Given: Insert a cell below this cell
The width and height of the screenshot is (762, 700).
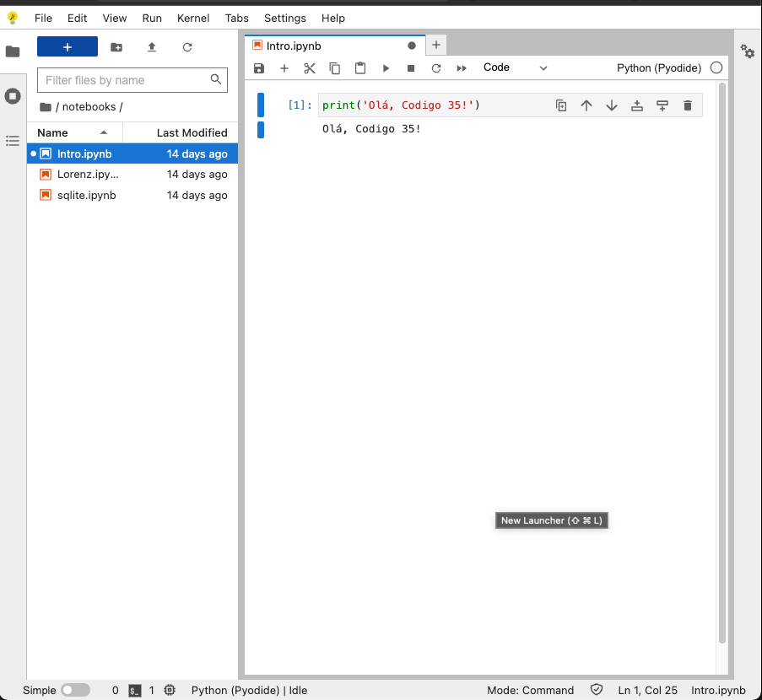Looking at the screenshot, I should click(x=662, y=105).
